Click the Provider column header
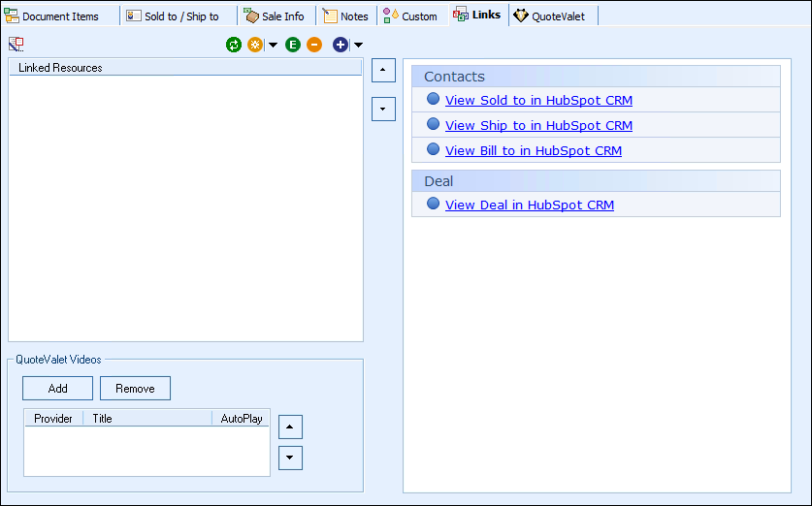 [x=53, y=419]
